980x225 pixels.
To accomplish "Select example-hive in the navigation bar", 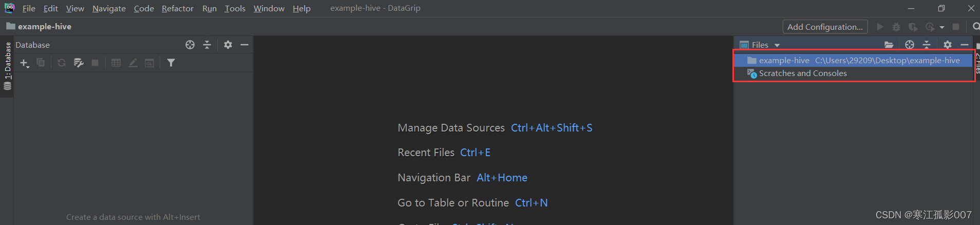I will (39, 26).
